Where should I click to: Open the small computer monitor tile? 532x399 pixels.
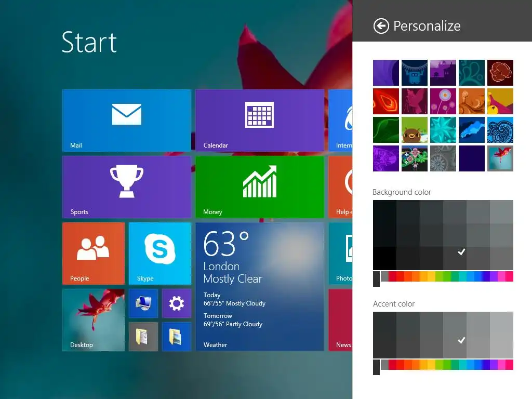click(143, 303)
